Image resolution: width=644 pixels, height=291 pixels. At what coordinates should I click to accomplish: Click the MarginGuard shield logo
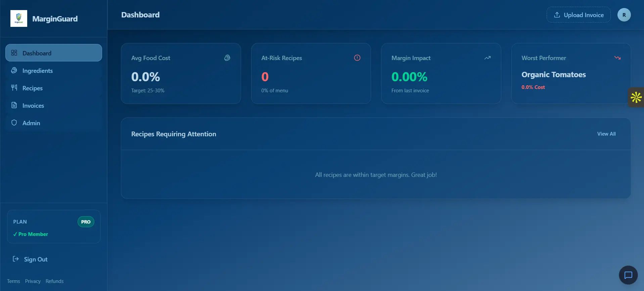point(19,18)
